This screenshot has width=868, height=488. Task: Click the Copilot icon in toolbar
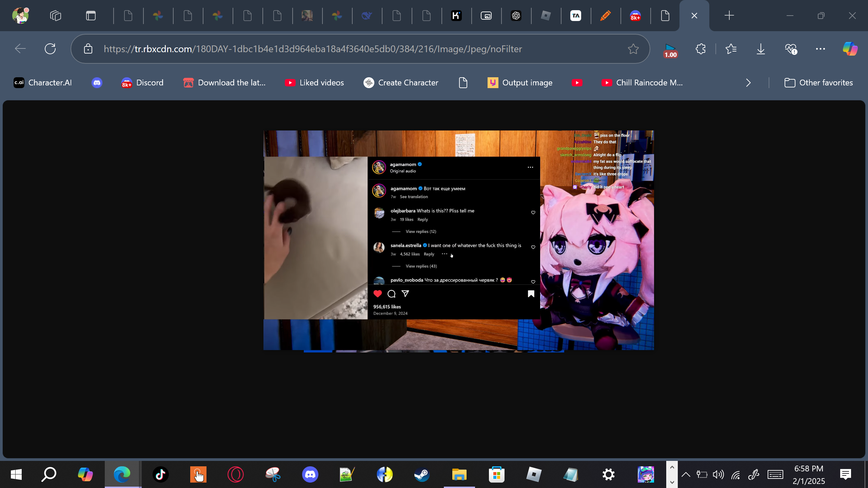pos(850,49)
